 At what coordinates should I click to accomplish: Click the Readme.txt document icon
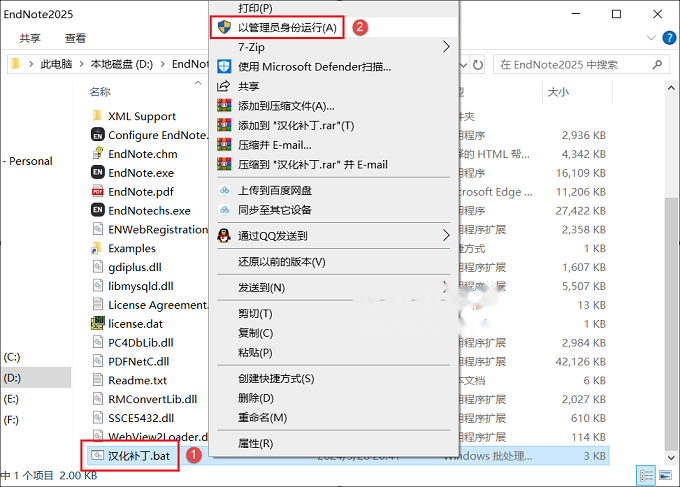98,380
